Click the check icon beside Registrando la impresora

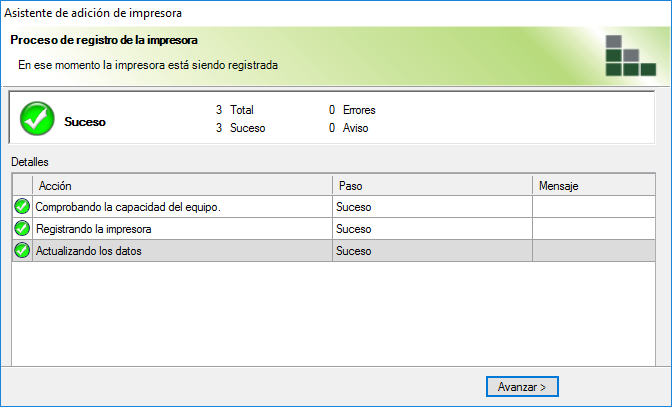pos(22,228)
